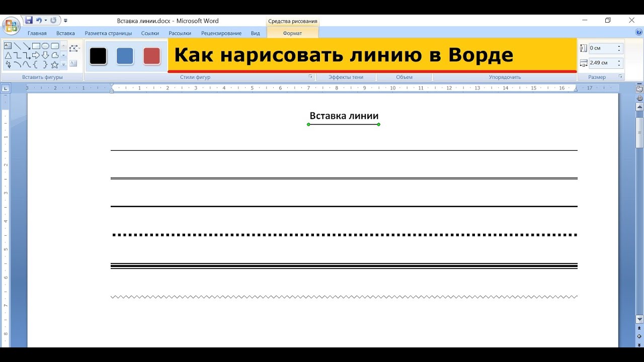
Task: Toggle the View Ruler button
Action: coord(639,89)
